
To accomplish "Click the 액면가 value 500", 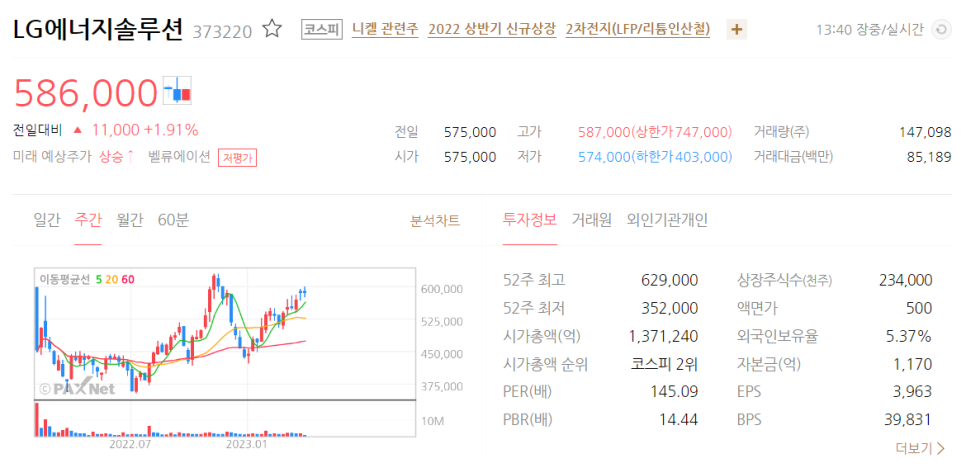I will click(x=920, y=309).
